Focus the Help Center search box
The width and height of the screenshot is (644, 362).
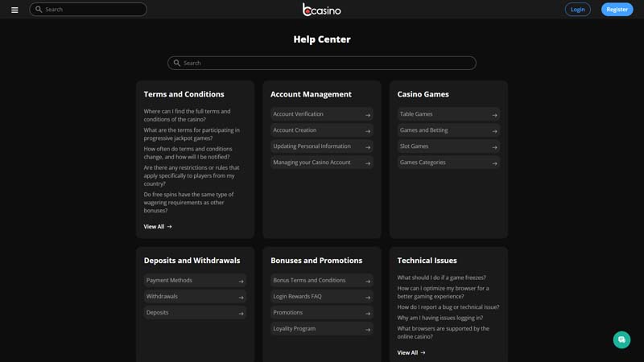point(321,63)
